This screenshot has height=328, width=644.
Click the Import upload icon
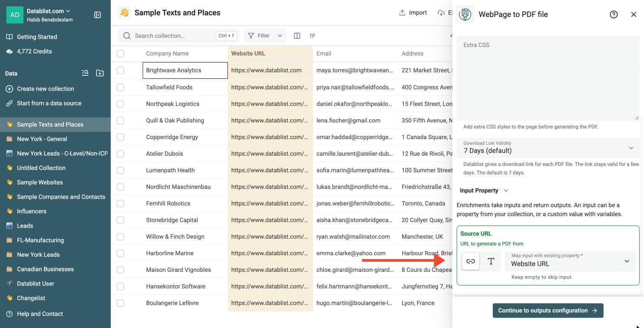pyautogui.click(x=402, y=13)
